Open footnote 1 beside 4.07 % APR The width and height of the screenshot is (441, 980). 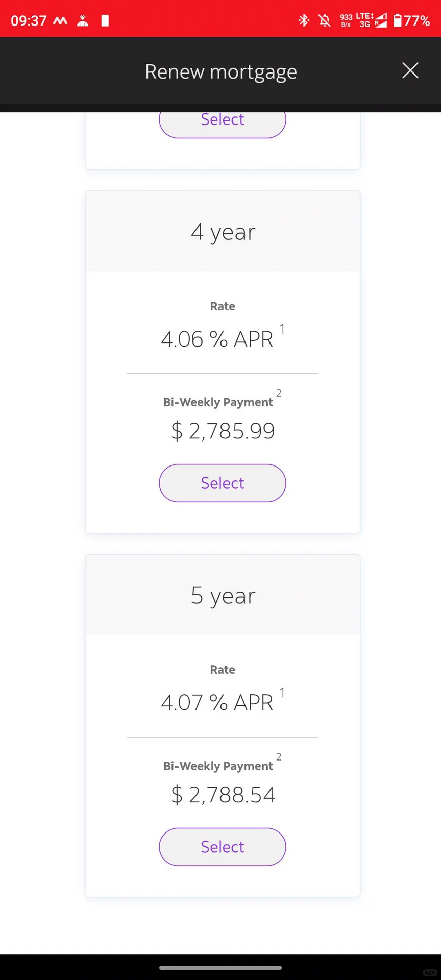coord(282,693)
